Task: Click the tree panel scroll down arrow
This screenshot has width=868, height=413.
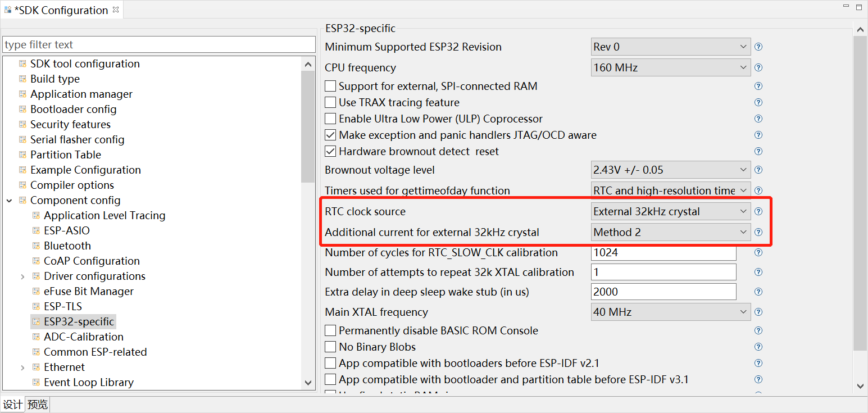Action: click(308, 383)
